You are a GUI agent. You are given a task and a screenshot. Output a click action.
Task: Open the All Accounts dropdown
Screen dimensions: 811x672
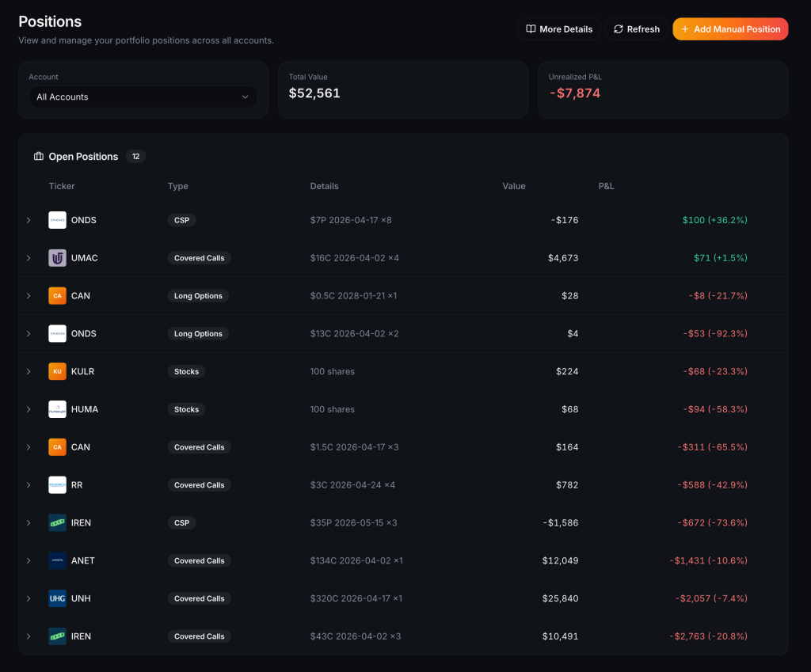point(143,97)
